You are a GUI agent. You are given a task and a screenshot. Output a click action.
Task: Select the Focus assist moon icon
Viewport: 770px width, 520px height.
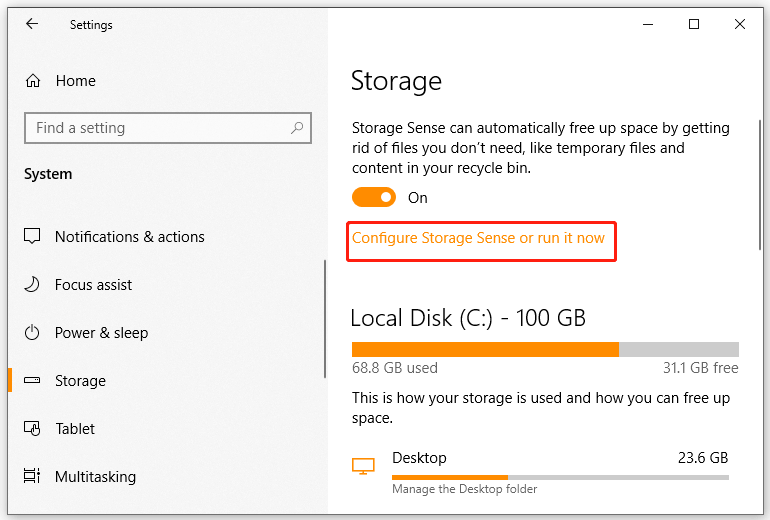(x=32, y=284)
